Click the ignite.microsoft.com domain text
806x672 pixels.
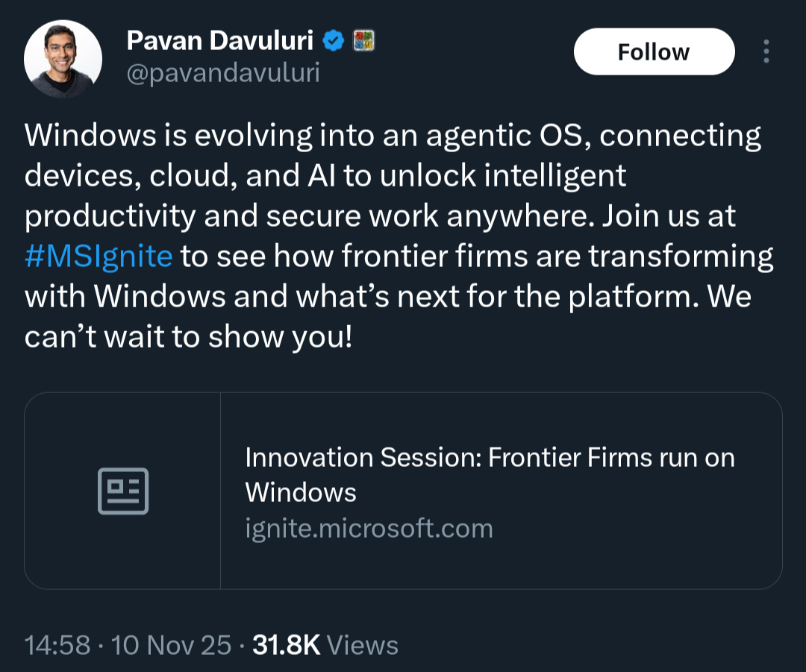click(369, 529)
